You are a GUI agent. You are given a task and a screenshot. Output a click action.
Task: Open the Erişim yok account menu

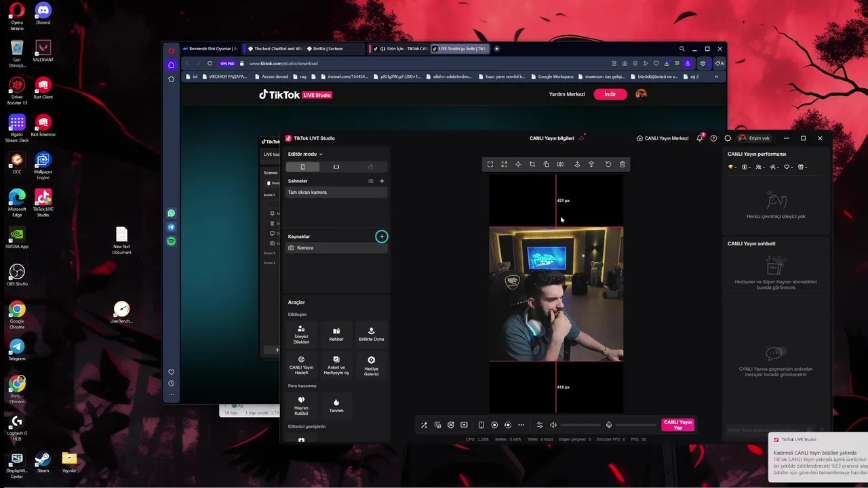754,138
